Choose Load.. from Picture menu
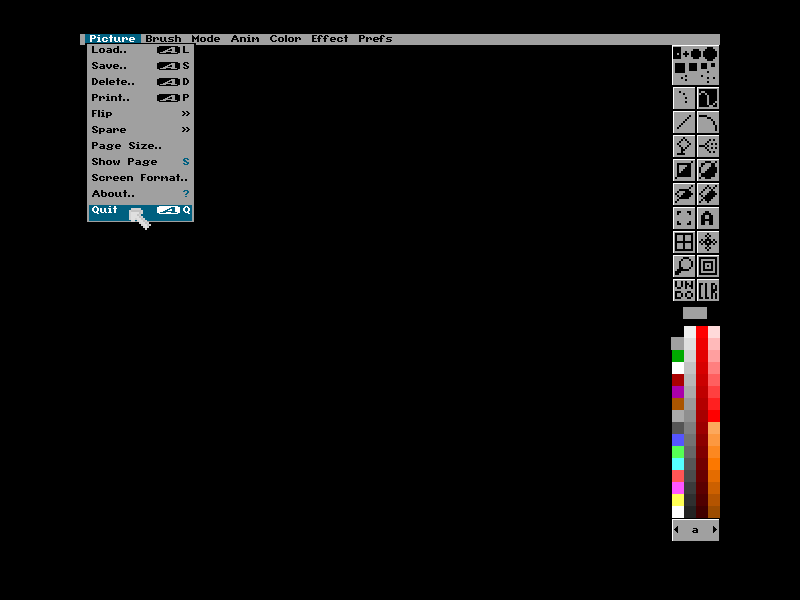The image size is (800, 600). pos(140,50)
